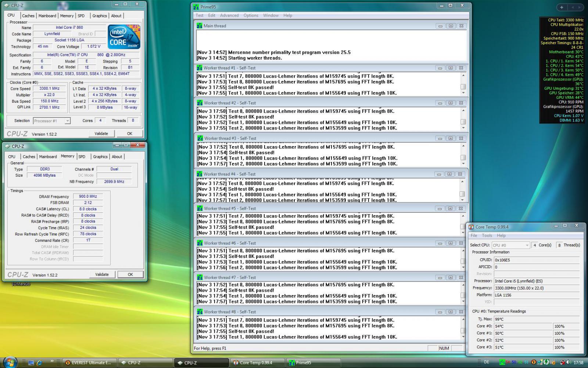Click the EVEREST info icon in system tray
588x368 pixels.
[x=534, y=362]
